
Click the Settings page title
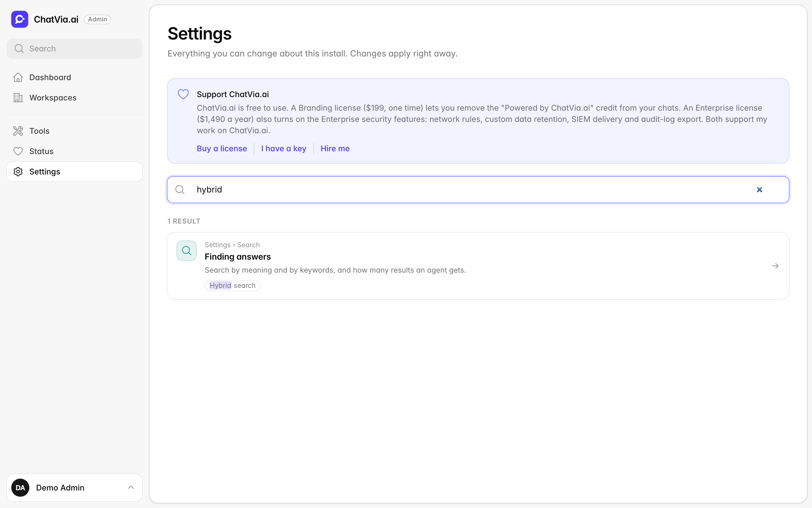click(200, 34)
